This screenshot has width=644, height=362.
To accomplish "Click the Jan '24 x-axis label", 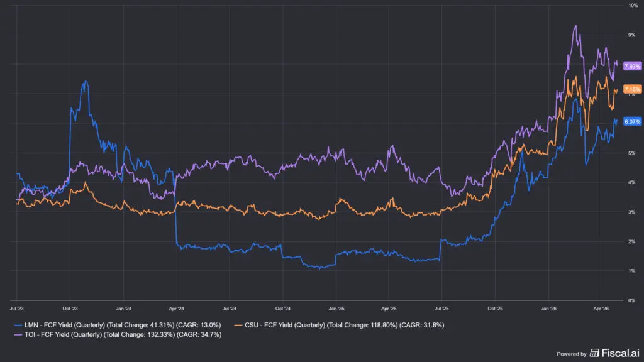I will (123, 309).
